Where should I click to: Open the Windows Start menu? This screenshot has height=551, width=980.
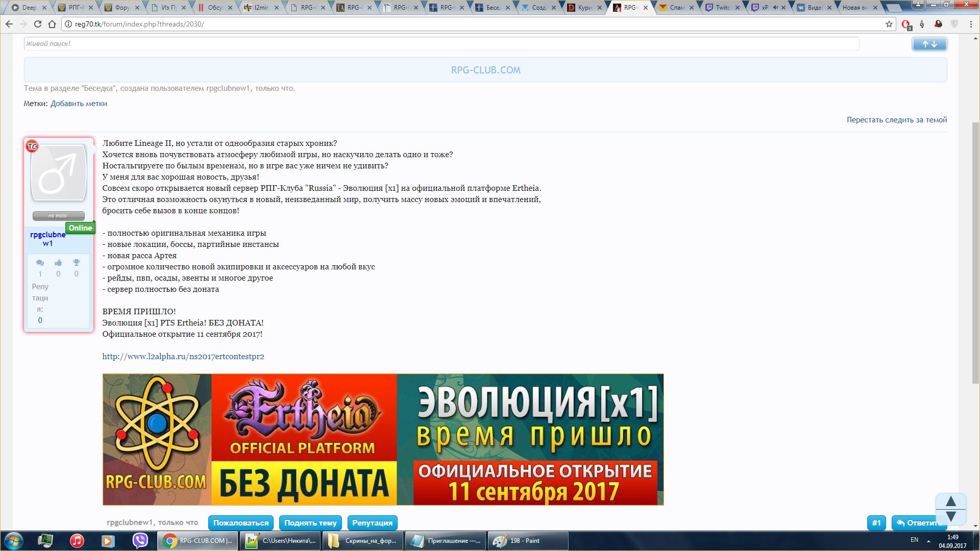pyautogui.click(x=14, y=541)
